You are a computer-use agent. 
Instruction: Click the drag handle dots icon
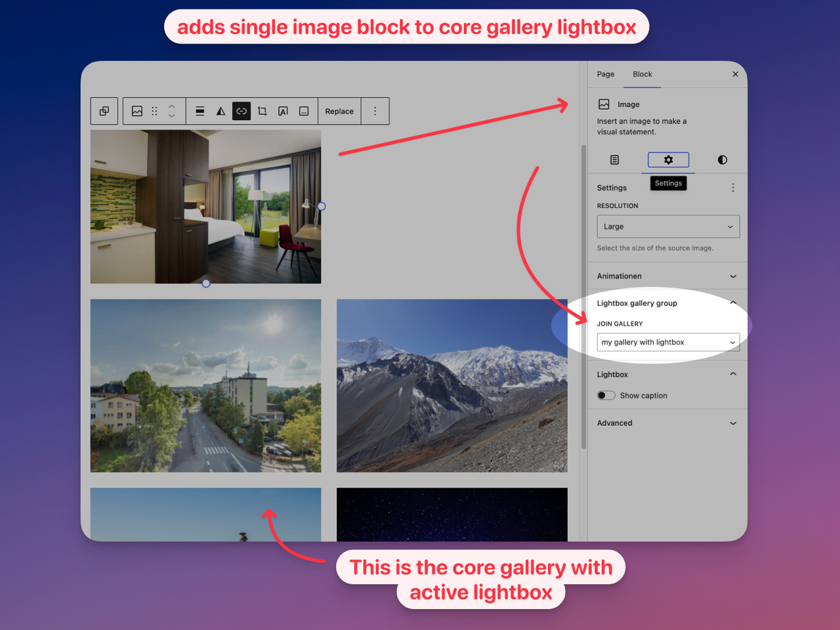(155, 111)
